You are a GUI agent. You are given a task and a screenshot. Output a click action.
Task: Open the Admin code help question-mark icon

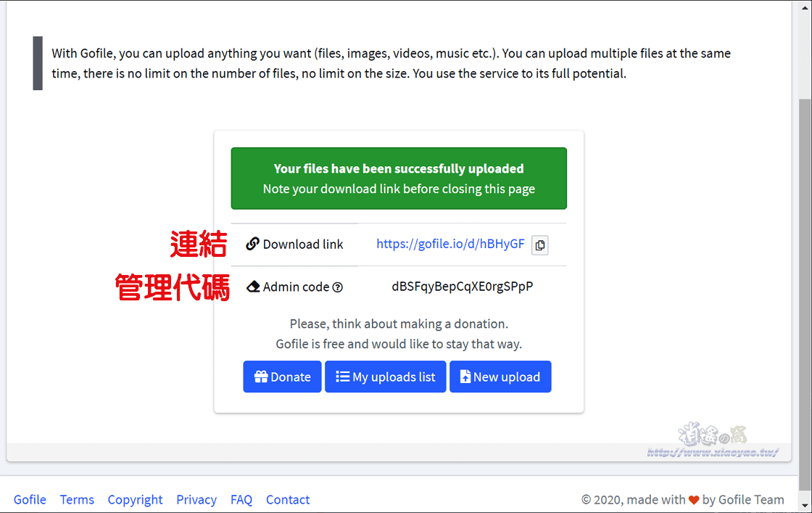tap(338, 287)
